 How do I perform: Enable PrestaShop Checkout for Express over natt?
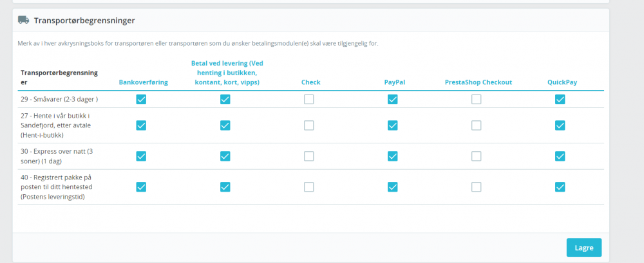(x=476, y=156)
